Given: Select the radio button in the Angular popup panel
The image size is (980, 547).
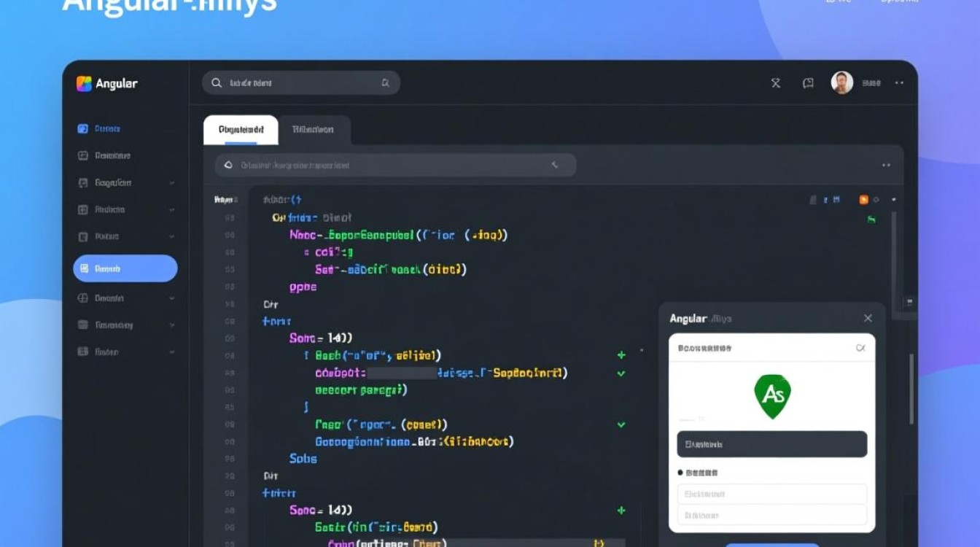Looking at the screenshot, I should click(679, 472).
